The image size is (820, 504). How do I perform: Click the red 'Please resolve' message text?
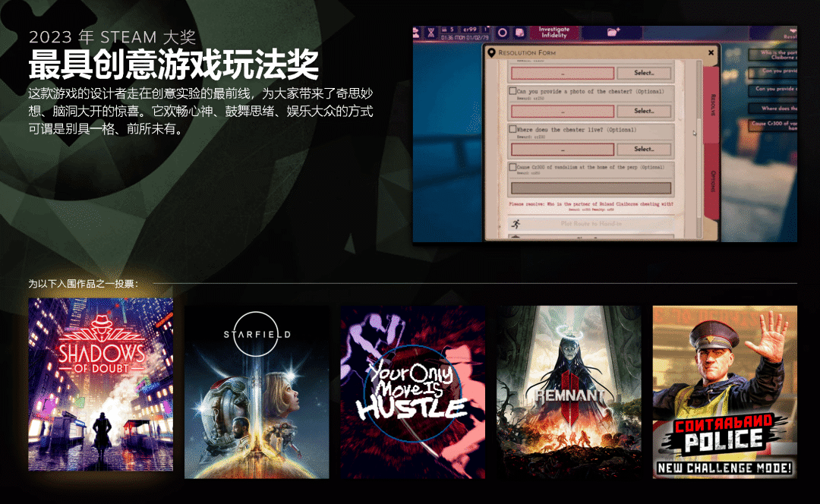tap(591, 204)
